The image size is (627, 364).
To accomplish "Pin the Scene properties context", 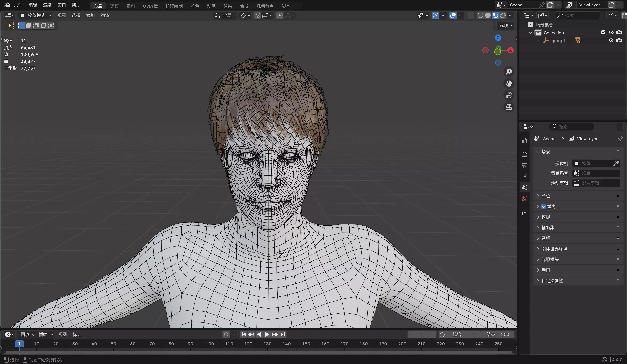I will pyautogui.click(x=620, y=139).
